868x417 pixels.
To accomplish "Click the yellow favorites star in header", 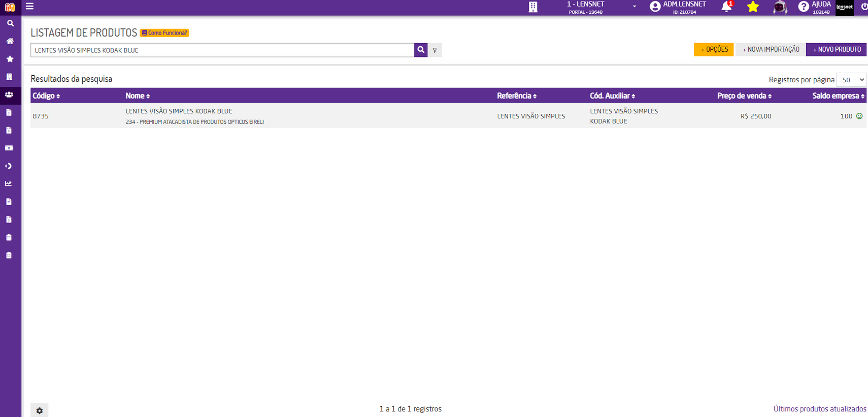I will click(x=753, y=7).
